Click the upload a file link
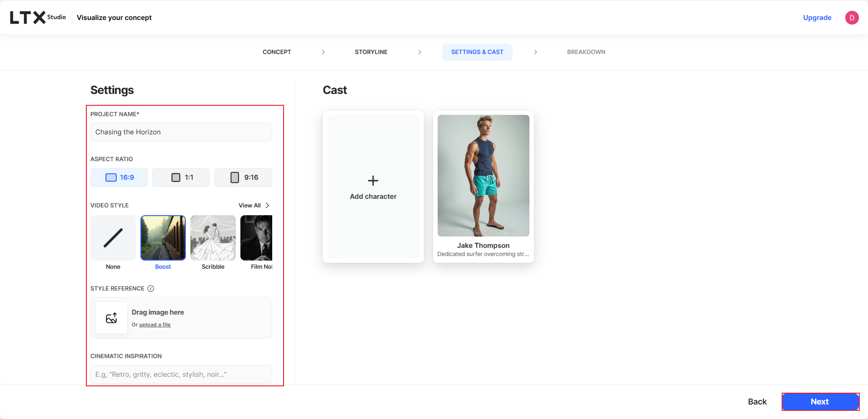Screen dimensions: 868x419 pos(155,325)
